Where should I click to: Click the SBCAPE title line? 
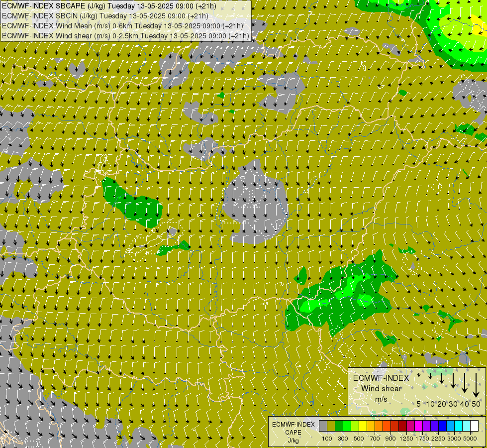click(109, 6)
